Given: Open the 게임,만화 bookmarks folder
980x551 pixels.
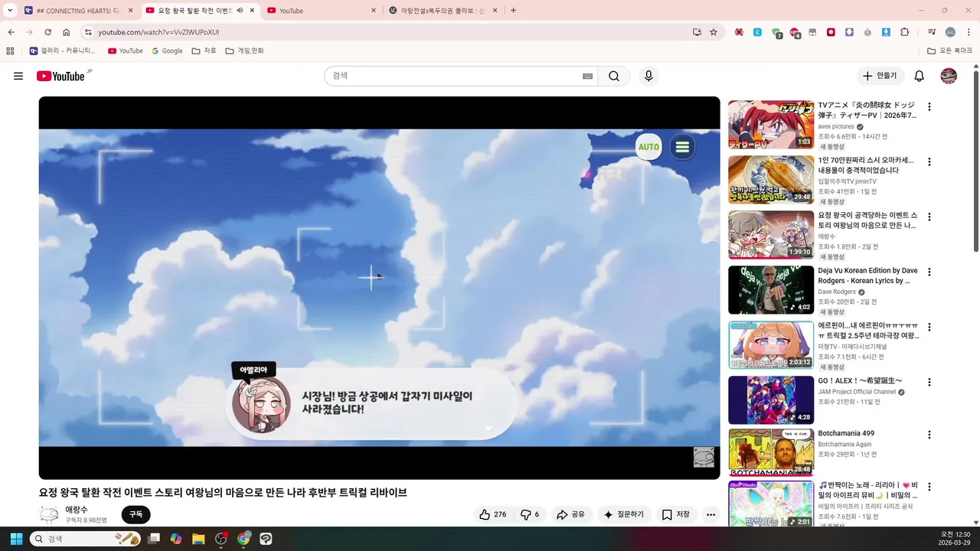Looking at the screenshot, I should coord(244,51).
